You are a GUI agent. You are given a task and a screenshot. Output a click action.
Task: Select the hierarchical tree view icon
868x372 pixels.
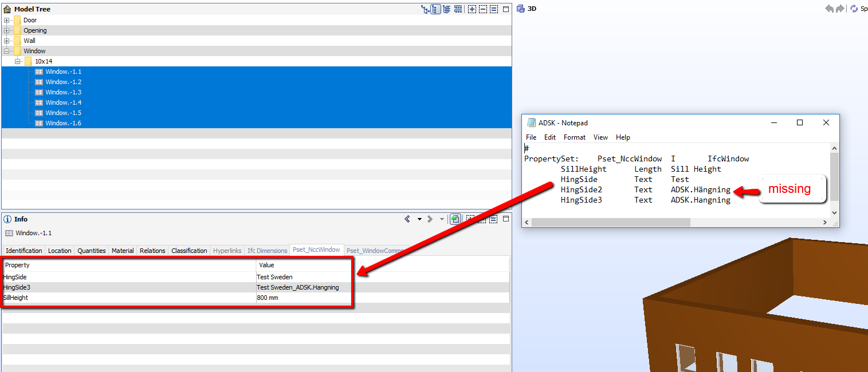tap(435, 9)
